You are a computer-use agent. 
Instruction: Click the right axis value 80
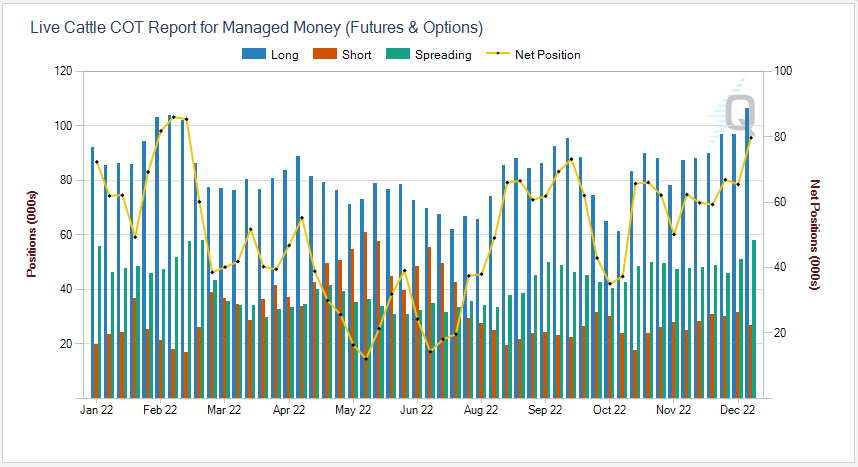point(780,137)
